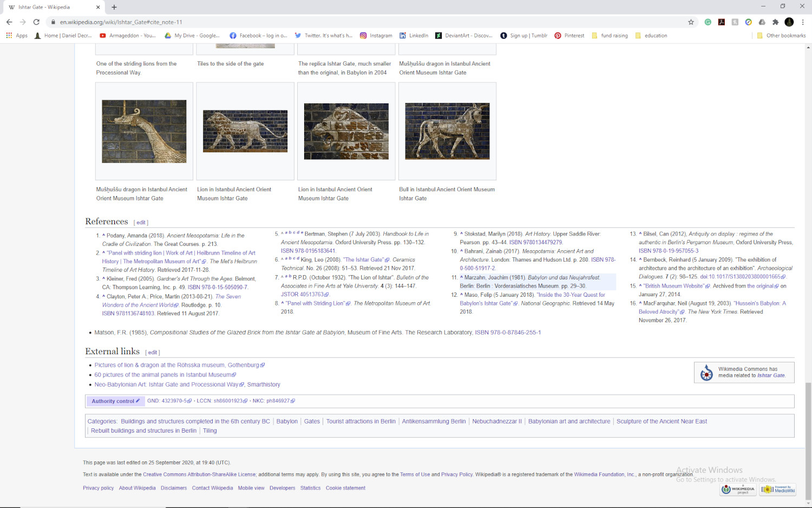The image size is (812, 508).
Task: Open the Grammarly extension icon
Action: click(x=708, y=22)
